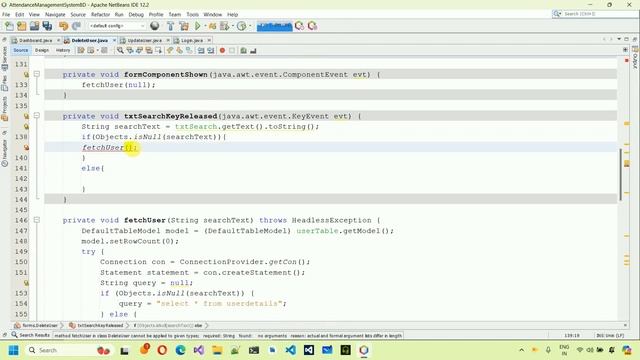Click the Clean and Build icon
This screenshot has width=640, height=360.
coord(184,26)
